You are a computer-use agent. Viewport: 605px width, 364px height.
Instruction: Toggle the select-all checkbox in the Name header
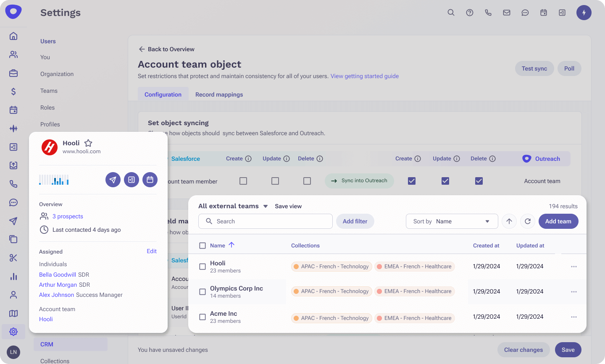[202, 246]
